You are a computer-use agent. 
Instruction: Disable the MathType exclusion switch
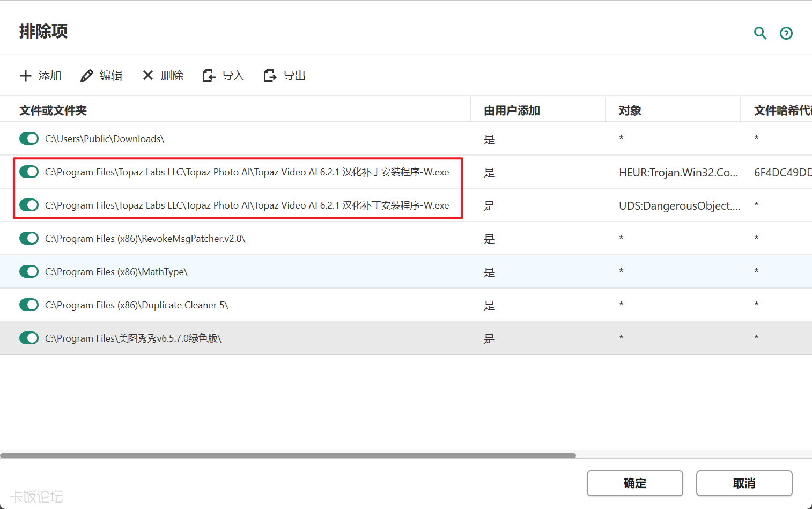(x=29, y=271)
